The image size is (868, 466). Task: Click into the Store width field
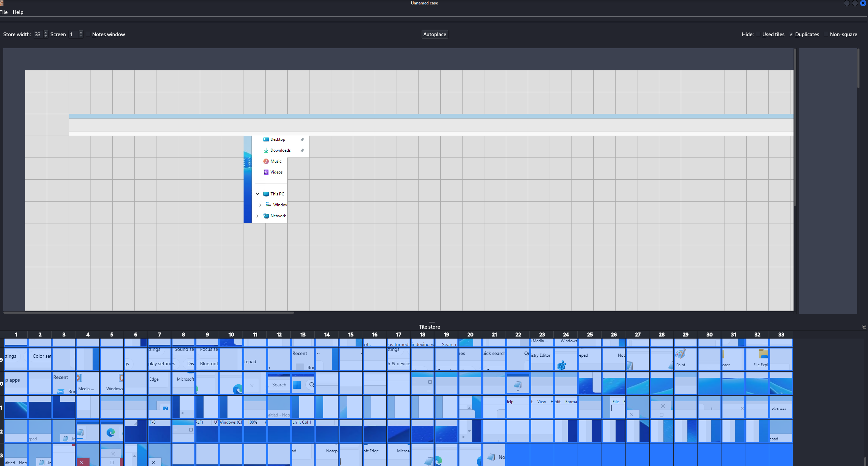[38, 35]
